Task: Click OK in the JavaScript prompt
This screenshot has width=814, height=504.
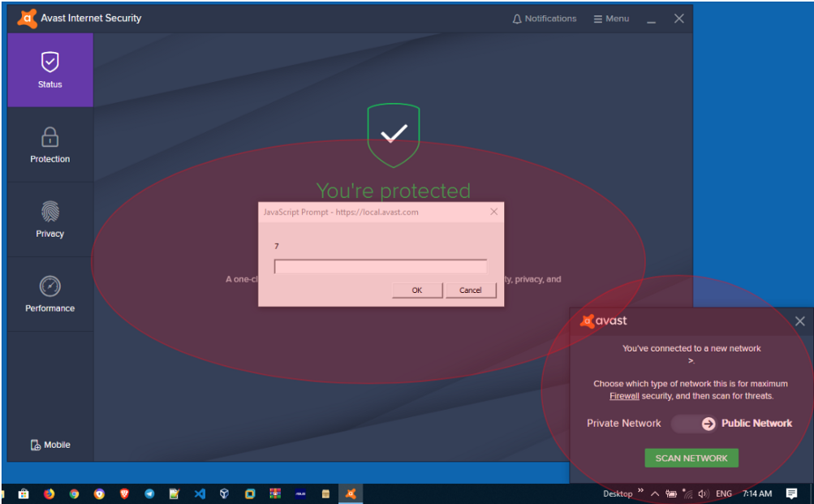Action: (x=417, y=291)
